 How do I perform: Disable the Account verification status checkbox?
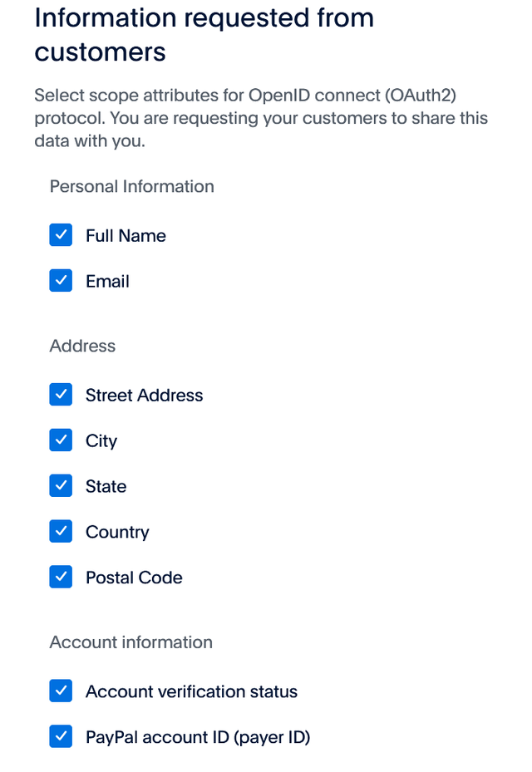(60, 691)
